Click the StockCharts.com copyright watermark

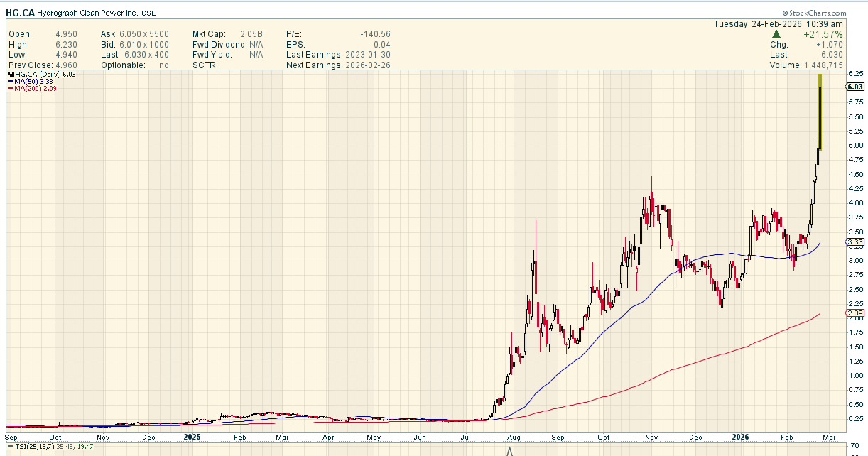[x=814, y=13]
